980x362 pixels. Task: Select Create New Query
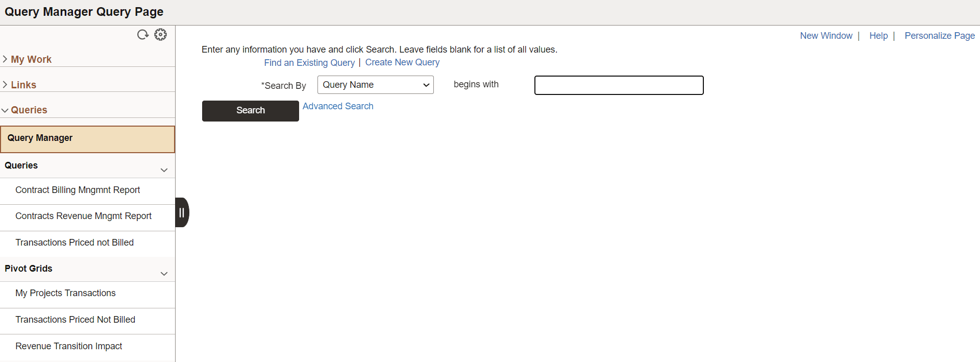pos(402,62)
